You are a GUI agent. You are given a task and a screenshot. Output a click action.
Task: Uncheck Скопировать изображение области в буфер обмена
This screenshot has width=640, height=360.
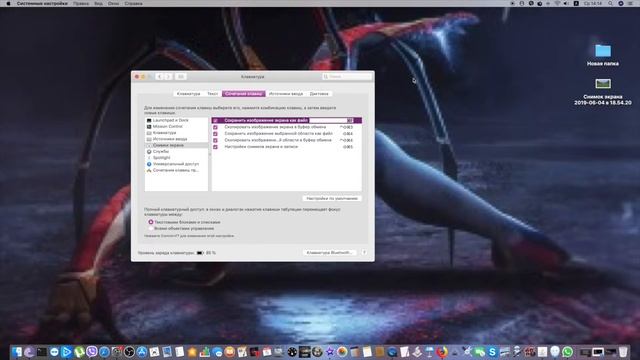[216, 140]
